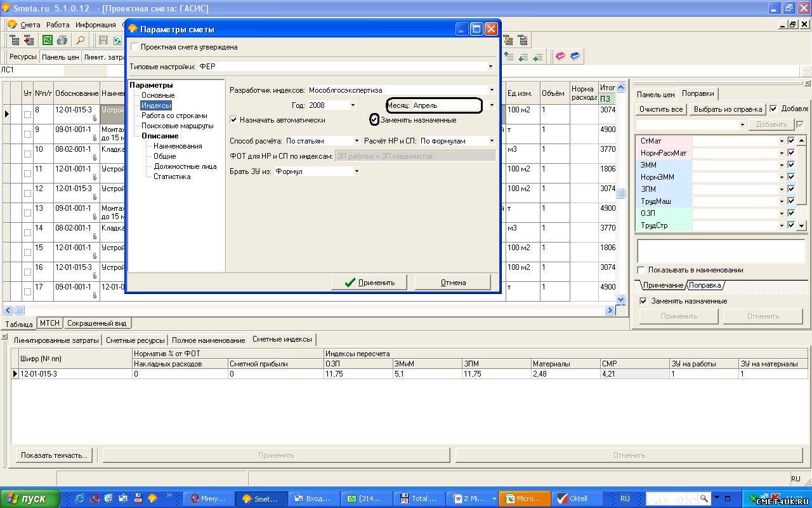Viewport: 812px width, 508px height.
Task: Select 'Поисковые маршруты' tree item
Action: [x=178, y=126]
